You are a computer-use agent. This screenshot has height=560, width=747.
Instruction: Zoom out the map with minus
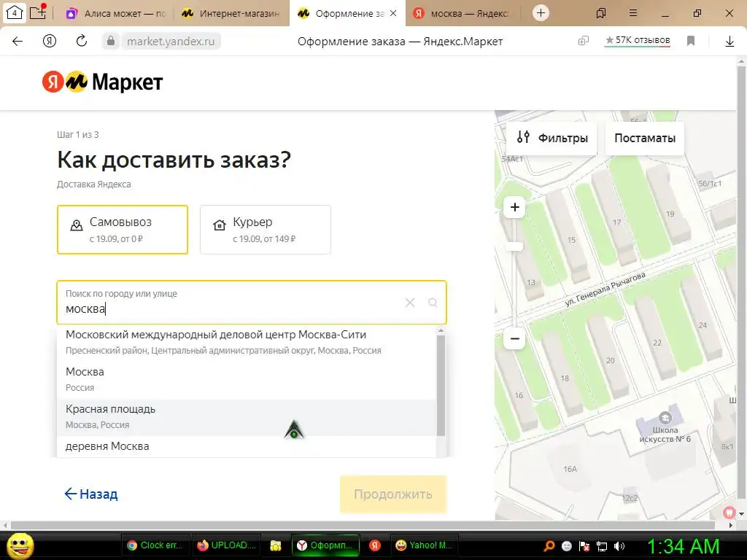(514, 339)
